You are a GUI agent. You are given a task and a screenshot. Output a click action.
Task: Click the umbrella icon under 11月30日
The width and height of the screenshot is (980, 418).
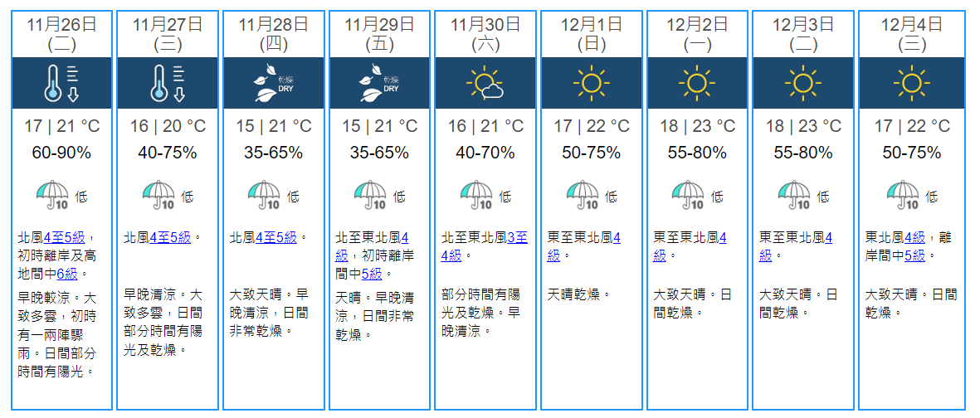pos(476,196)
